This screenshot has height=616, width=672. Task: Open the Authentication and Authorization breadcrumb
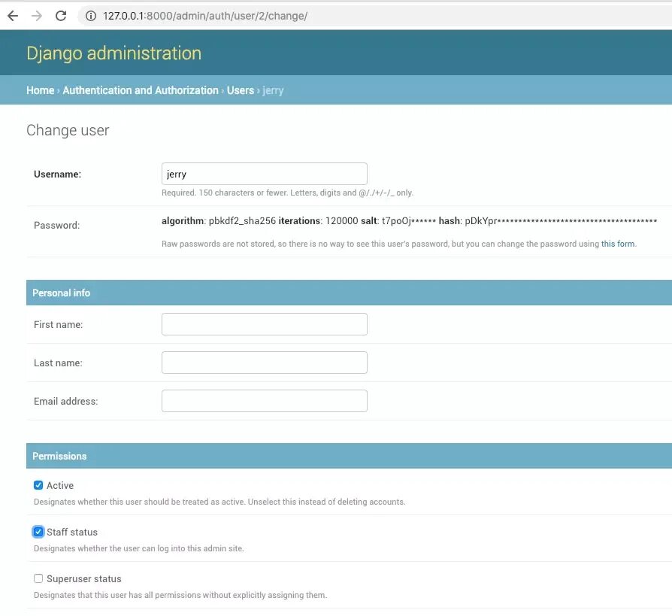pos(141,90)
